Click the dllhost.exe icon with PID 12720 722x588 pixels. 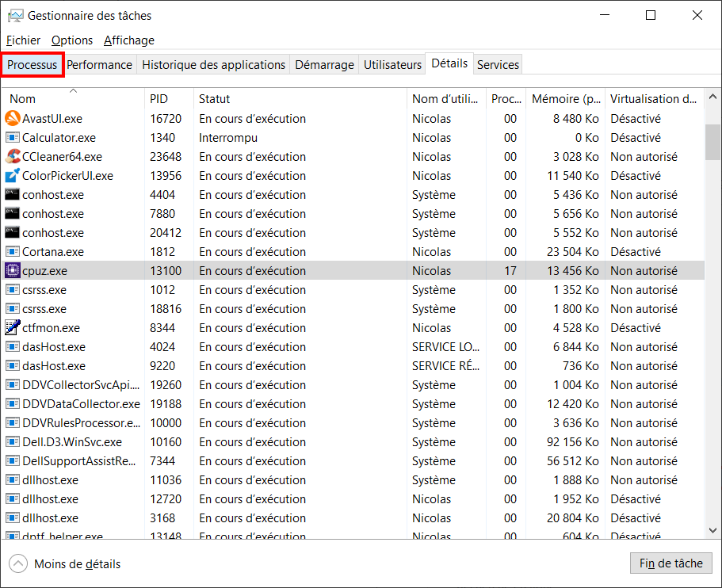point(13,498)
